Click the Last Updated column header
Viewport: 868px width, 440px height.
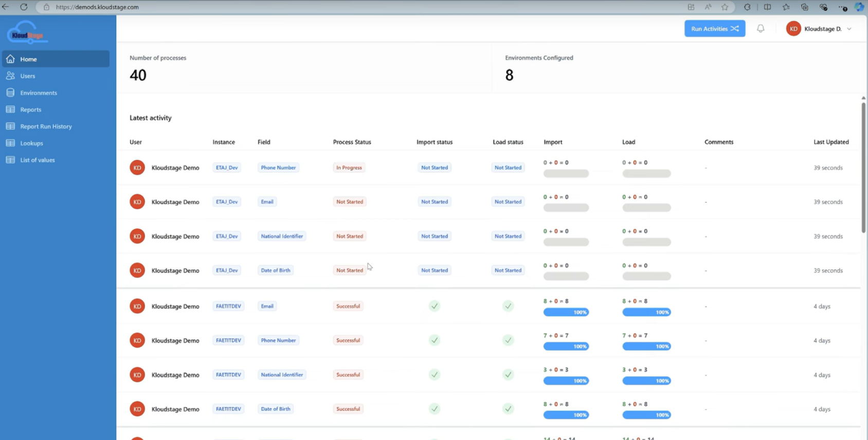pyautogui.click(x=831, y=142)
